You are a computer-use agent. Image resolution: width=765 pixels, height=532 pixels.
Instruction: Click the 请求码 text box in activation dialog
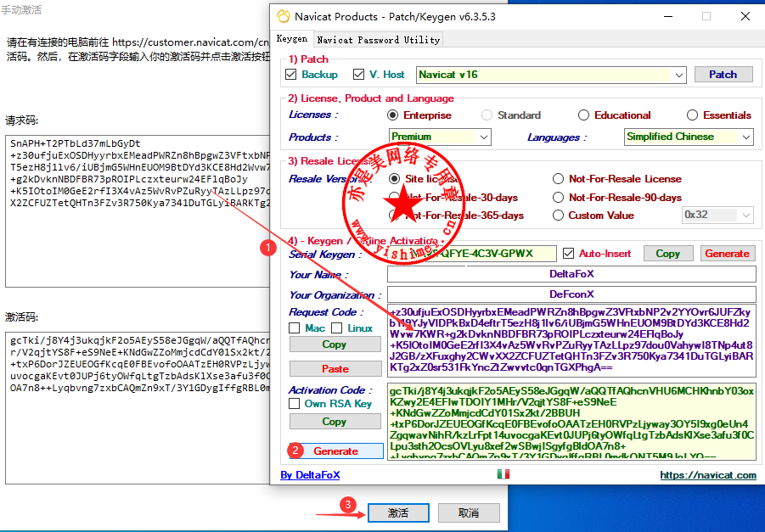[138, 211]
